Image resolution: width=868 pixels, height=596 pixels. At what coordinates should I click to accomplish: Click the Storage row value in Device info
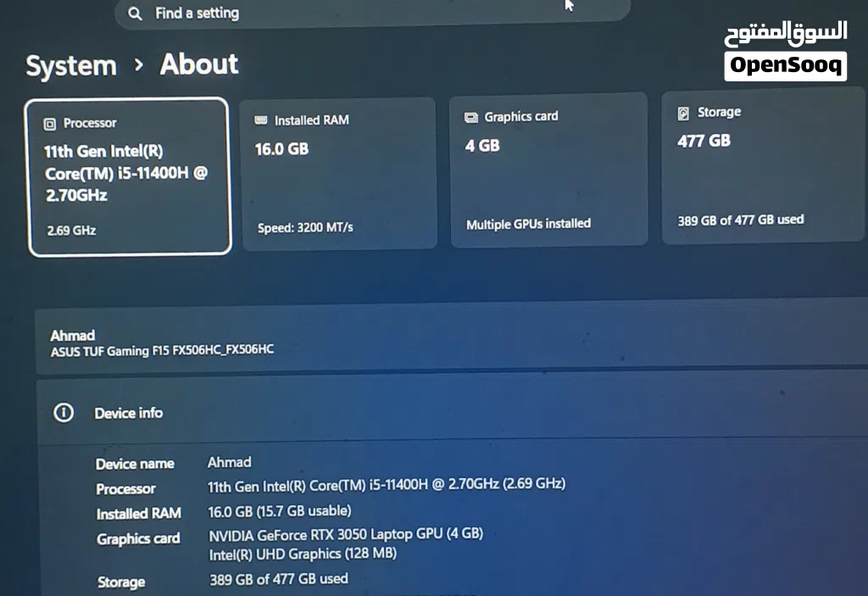[x=278, y=579]
